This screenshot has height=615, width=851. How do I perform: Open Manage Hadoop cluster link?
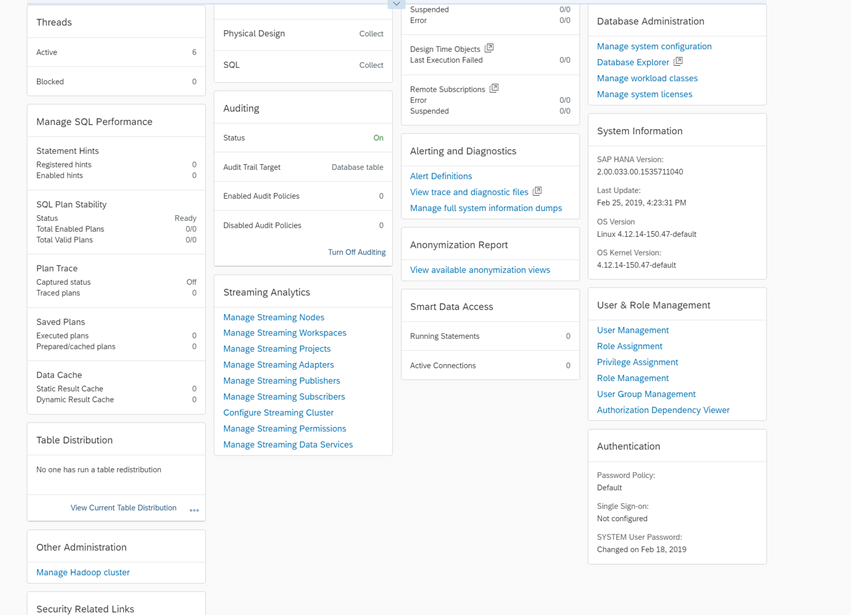83,572
